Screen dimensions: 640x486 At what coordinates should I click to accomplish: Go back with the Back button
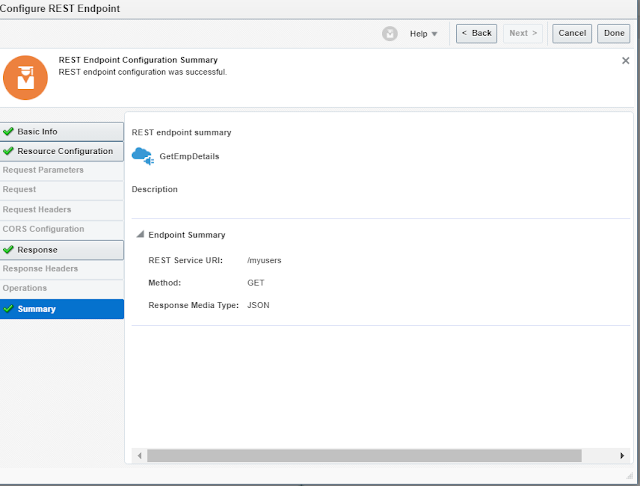click(x=476, y=33)
